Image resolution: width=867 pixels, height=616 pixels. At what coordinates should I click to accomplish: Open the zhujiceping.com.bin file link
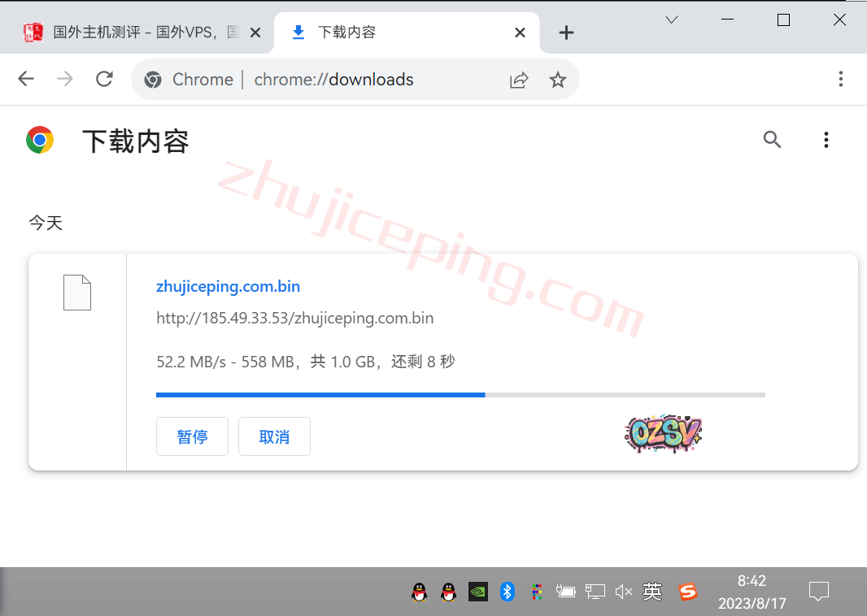pyautogui.click(x=228, y=286)
